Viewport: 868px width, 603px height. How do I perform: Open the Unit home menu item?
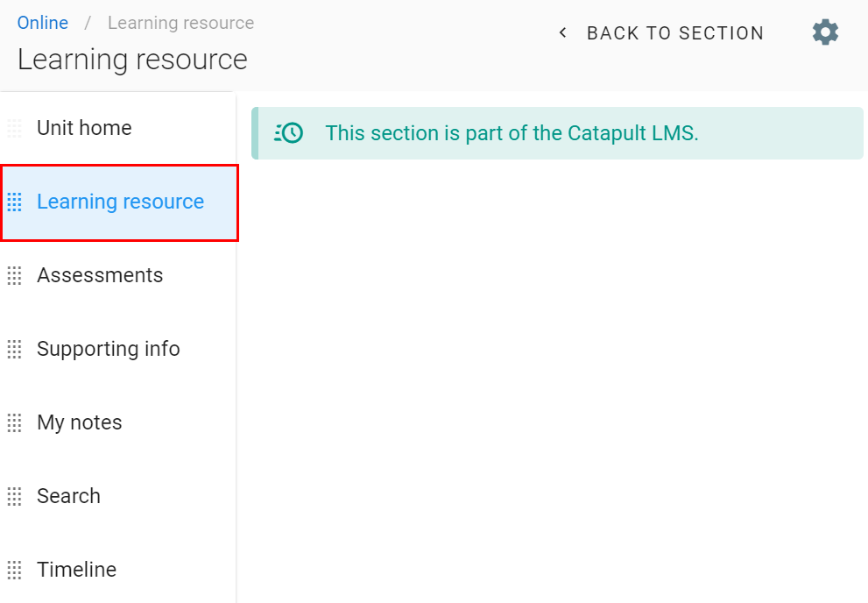point(118,129)
